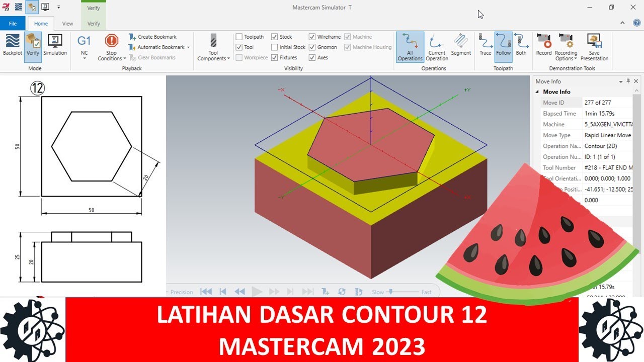
Task: Switch to Home ribbon tab
Action: click(41, 23)
